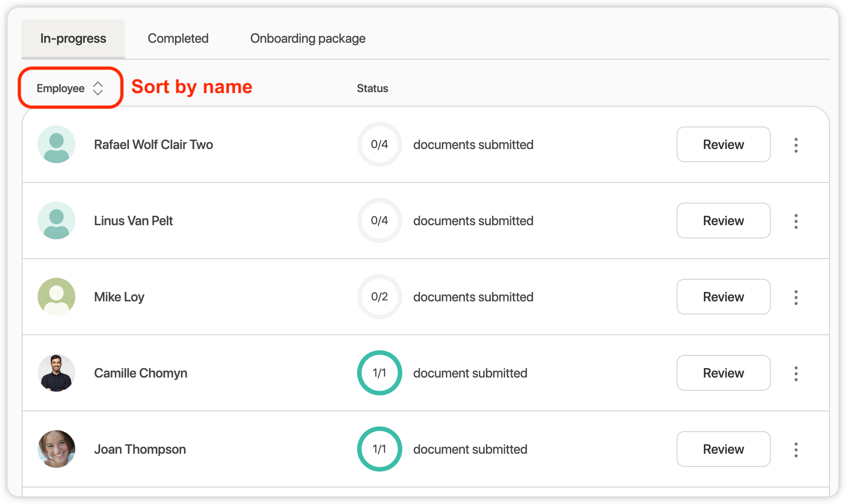Click Joan Thompson's profile photo
The height and width of the screenshot is (504, 846).
point(56,449)
